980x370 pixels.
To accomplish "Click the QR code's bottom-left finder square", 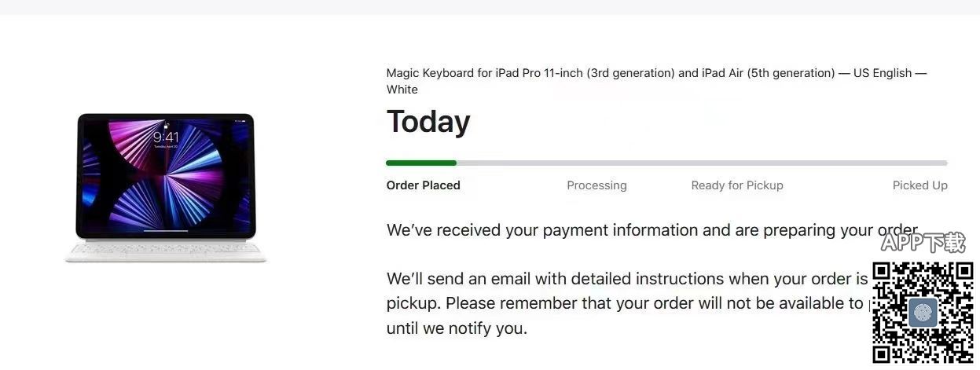I will 883,353.
